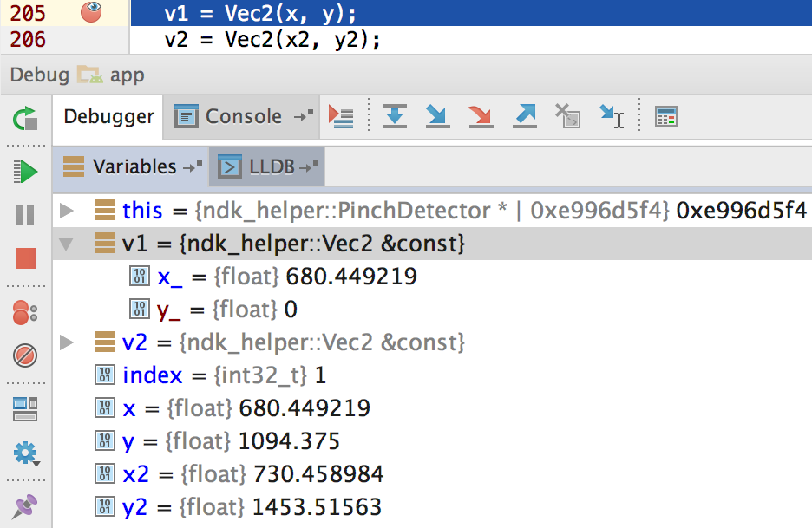Expand the 'this' variable node
812x528 pixels.
[67, 211]
